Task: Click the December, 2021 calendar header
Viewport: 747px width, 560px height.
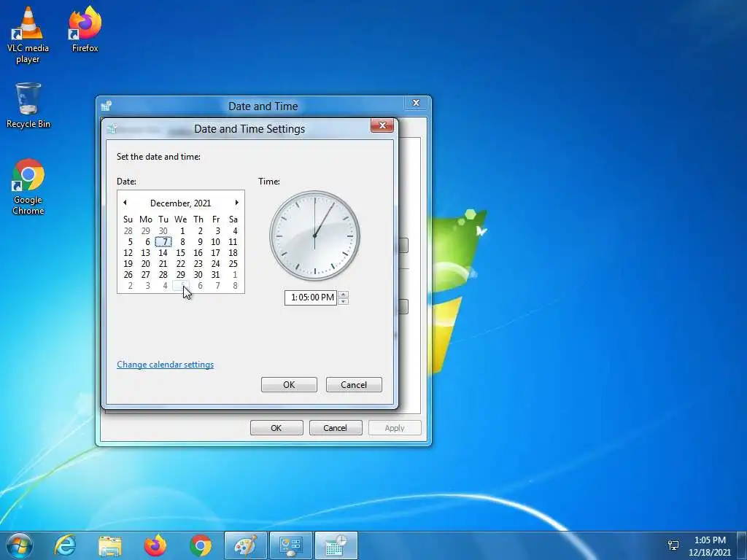Action: [181, 203]
